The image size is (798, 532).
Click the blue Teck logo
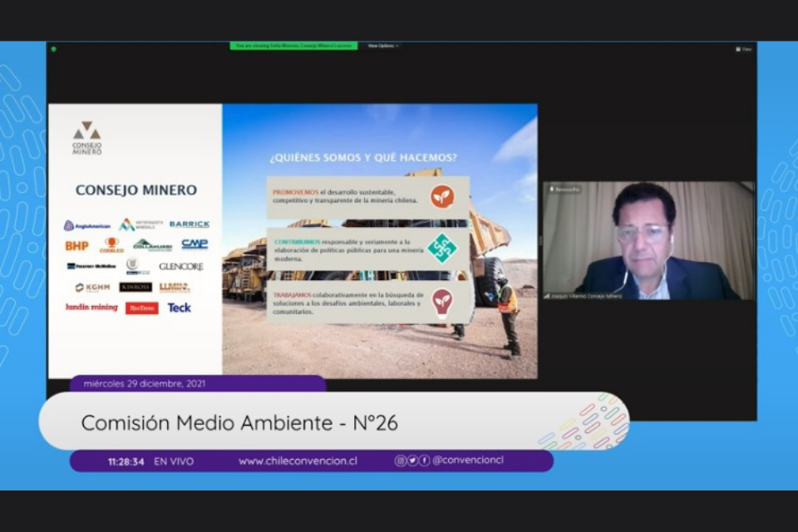(x=180, y=308)
